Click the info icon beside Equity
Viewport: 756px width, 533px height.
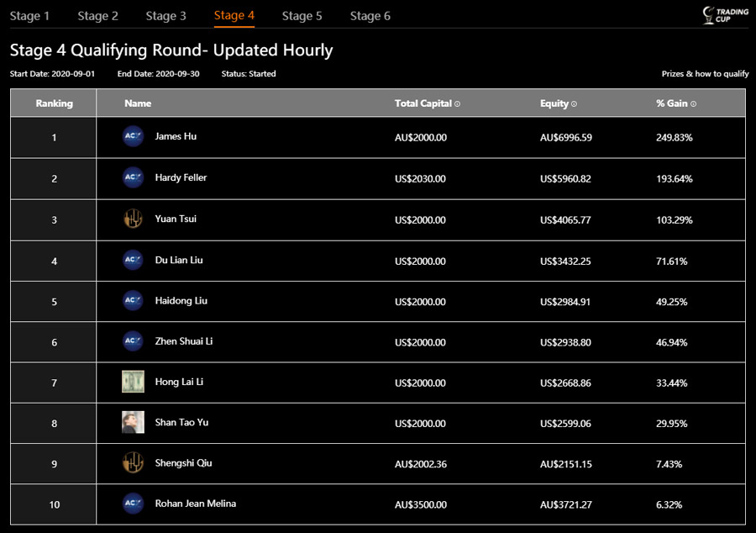pos(574,104)
